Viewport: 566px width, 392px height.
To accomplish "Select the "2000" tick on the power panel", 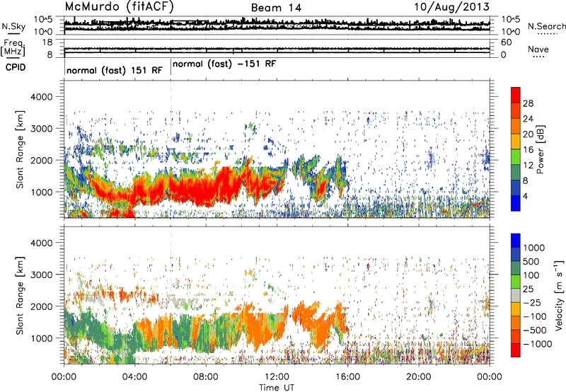I will pyautogui.click(x=41, y=160).
